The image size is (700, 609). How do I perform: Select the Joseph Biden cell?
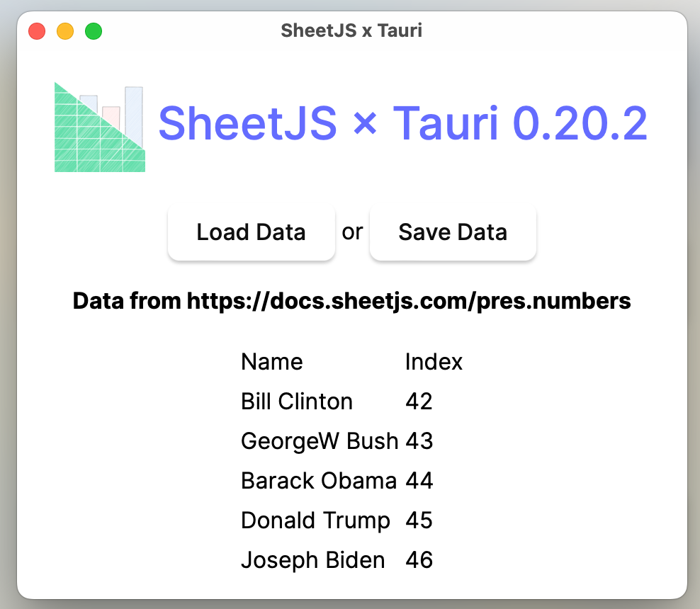pyautogui.click(x=313, y=560)
